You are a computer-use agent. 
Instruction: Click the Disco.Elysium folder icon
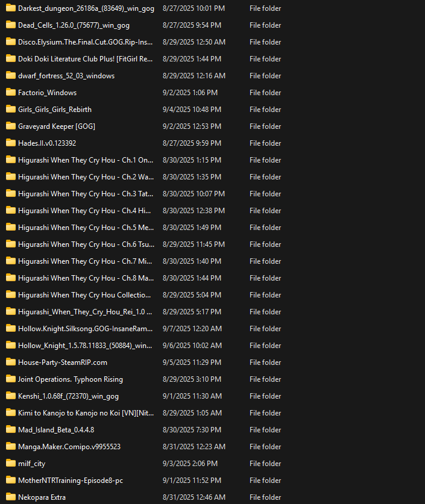coord(11,42)
